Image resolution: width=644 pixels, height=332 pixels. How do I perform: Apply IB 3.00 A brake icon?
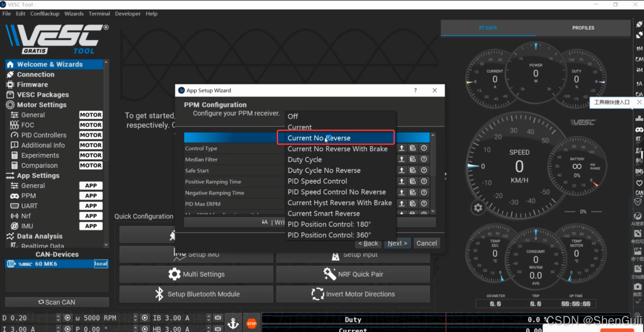[218, 318]
